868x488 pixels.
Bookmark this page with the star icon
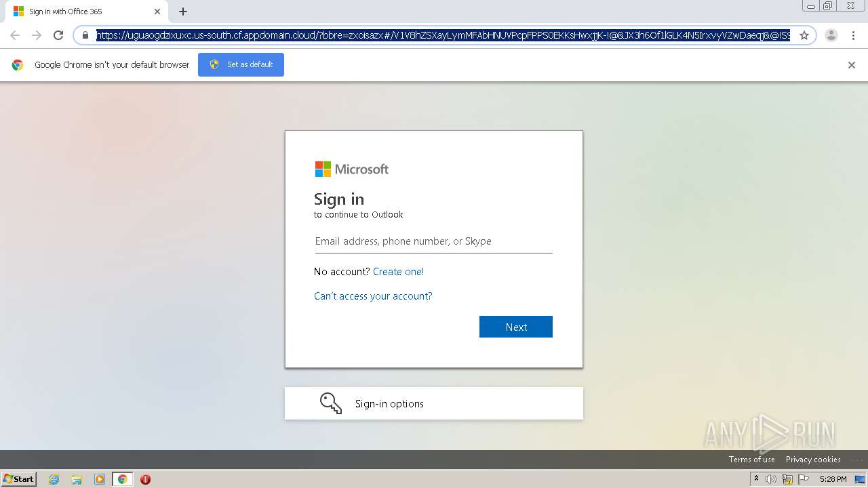coord(804,35)
